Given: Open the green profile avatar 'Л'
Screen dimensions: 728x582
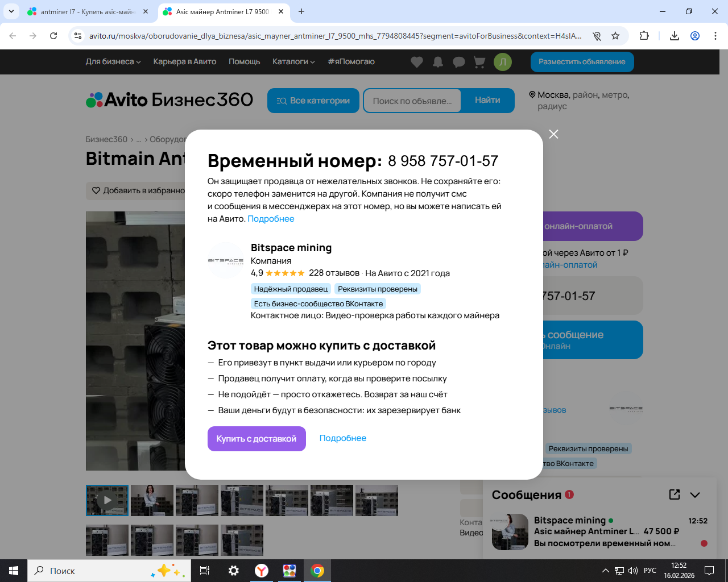Looking at the screenshot, I should (x=503, y=62).
